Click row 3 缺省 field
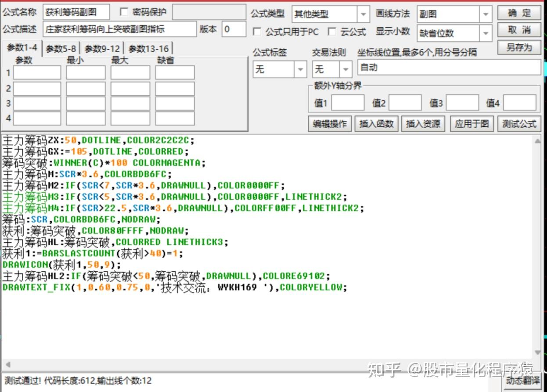Image resolution: width=547 pixels, height=392 pixels. pos(175,104)
